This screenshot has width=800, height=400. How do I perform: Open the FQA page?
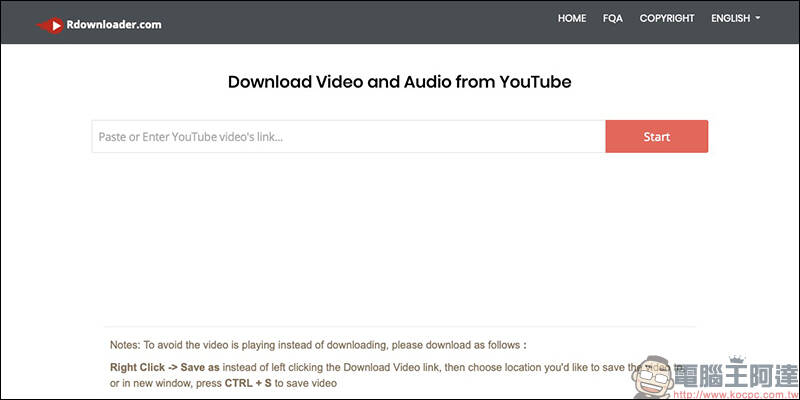click(x=613, y=18)
